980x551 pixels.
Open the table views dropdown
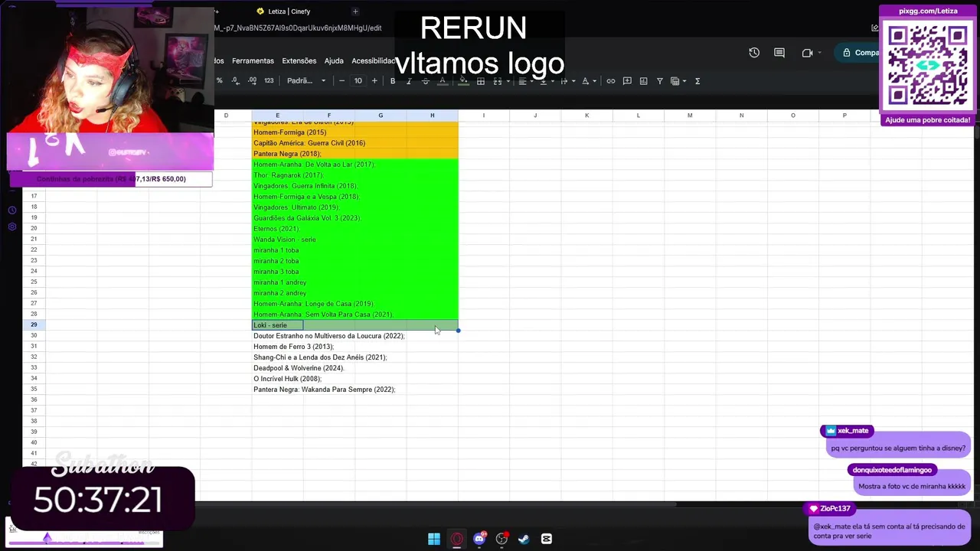pos(678,81)
